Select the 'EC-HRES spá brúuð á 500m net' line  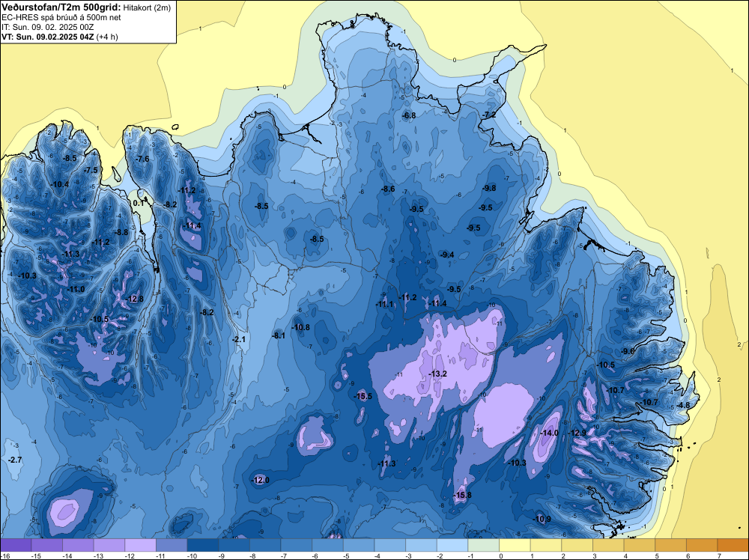pyautogui.click(x=61, y=18)
